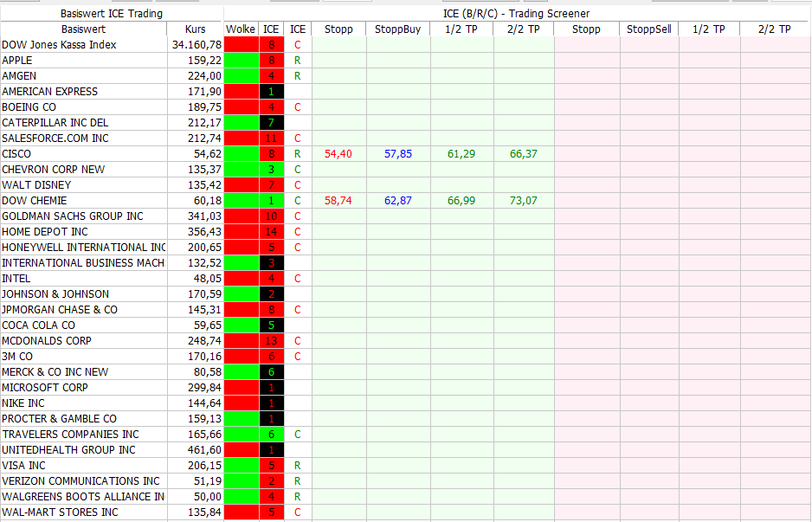Click the R signal in the Amgen row
This screenshot has width=812, height=522.
tap(297, 76)
